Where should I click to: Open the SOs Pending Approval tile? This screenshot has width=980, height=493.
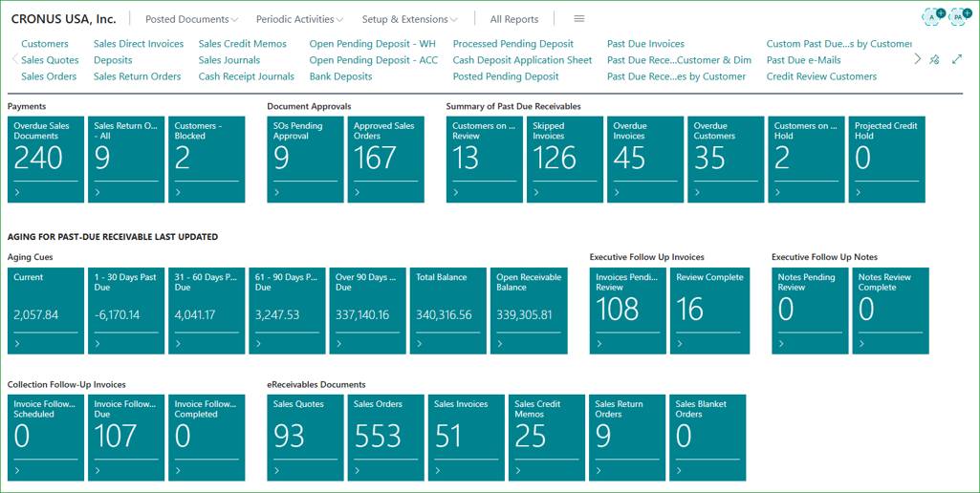pyautogui.click(x=305, y=160)
